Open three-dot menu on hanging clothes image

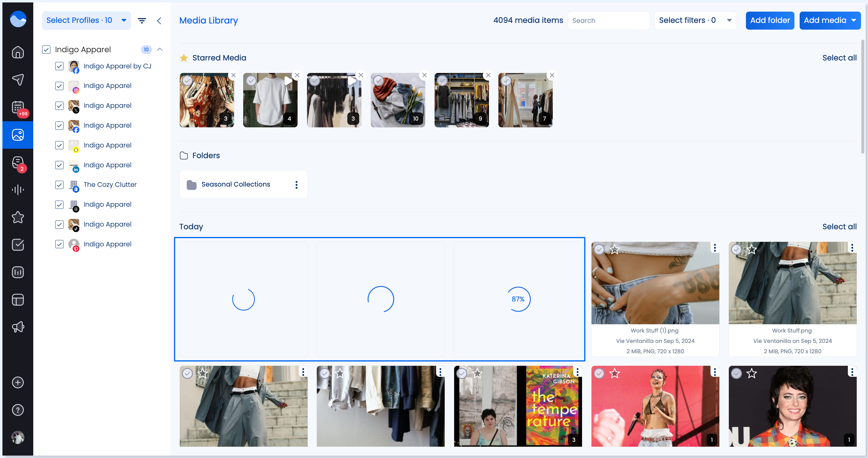pos(440,372)
